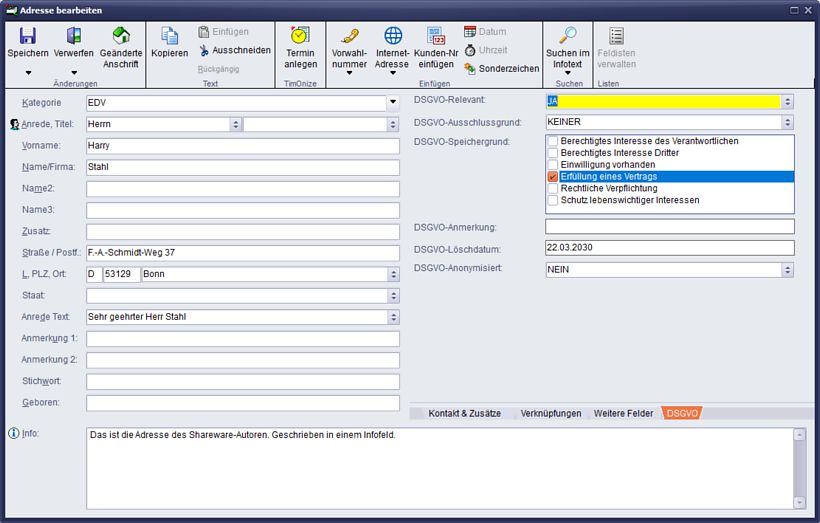Image resolution: width=820 pixels, height=523 pixels.
Task: Open Geänderte Anschrift house icon
Action: click(x=121, y=37)
